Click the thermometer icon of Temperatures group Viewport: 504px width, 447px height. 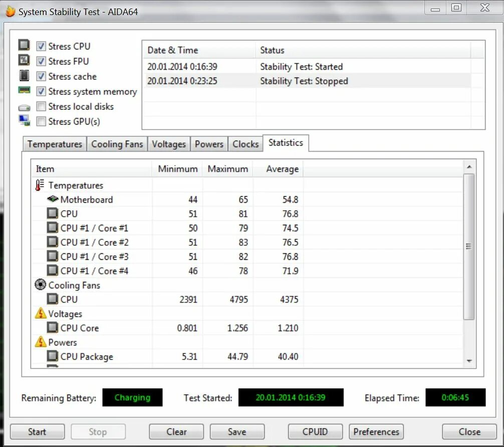[x=40, y=185]
